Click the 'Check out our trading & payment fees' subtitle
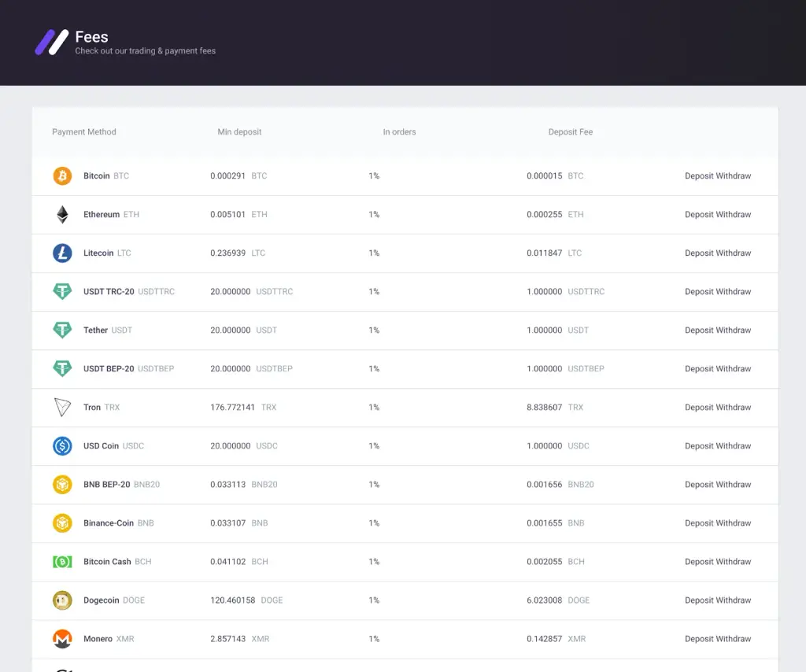Viewport: 806px width, 672px height. point(146,51)
